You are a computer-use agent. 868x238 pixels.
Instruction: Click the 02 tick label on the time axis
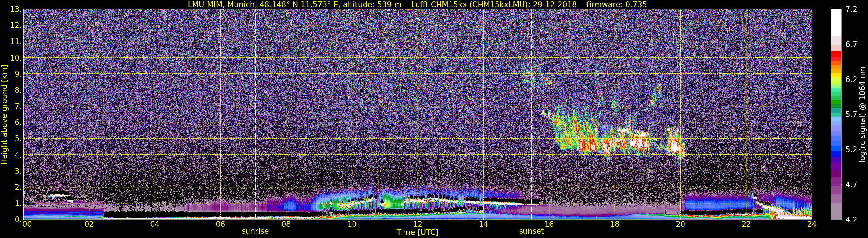(x=89, y=224)
